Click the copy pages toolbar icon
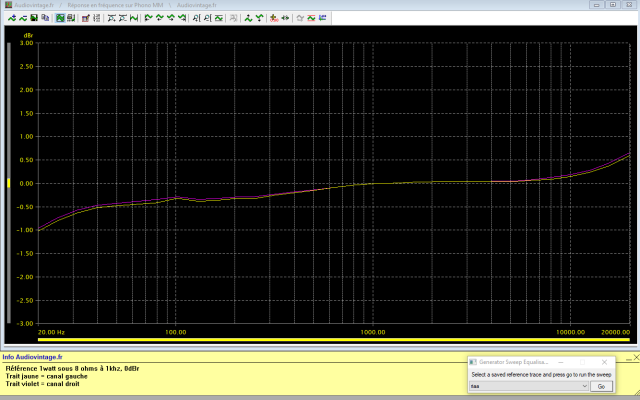640x400 pixels. pos(45,18)
